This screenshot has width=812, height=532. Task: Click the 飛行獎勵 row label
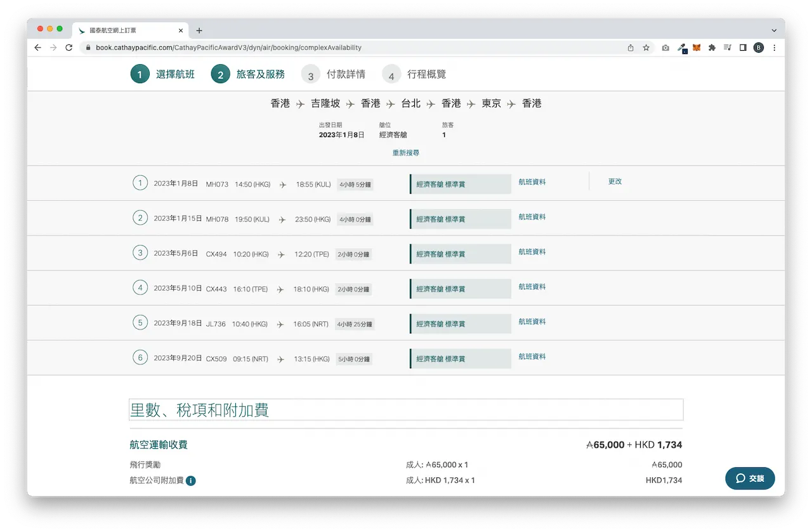145,465
